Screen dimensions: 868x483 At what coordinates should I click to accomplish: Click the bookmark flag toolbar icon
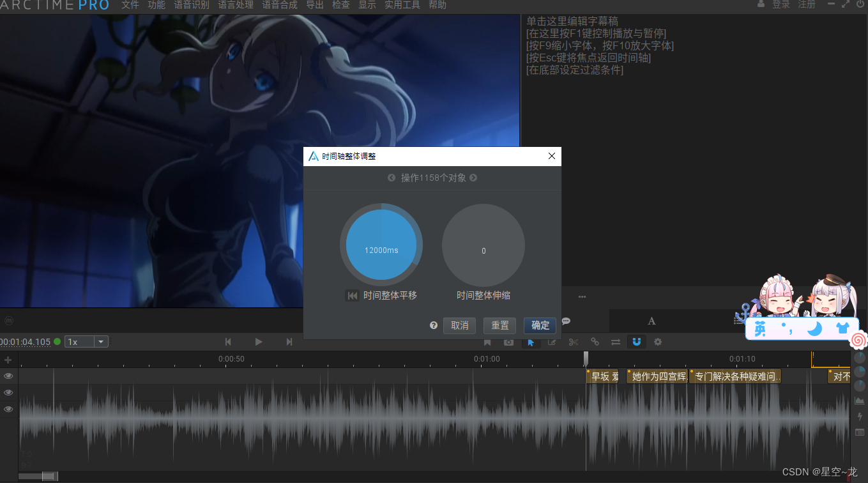point(487,342)
